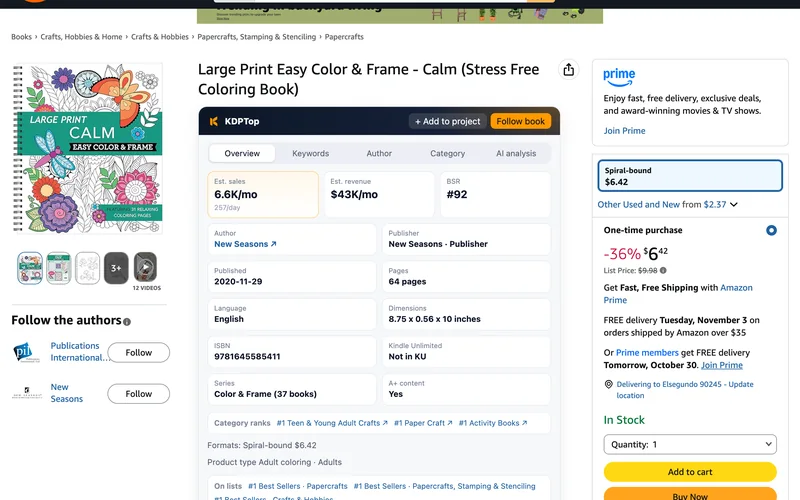Click the info icon beside Follow the authors
The height and width of the screenshot is (500, 800).
tap(127, 321)
